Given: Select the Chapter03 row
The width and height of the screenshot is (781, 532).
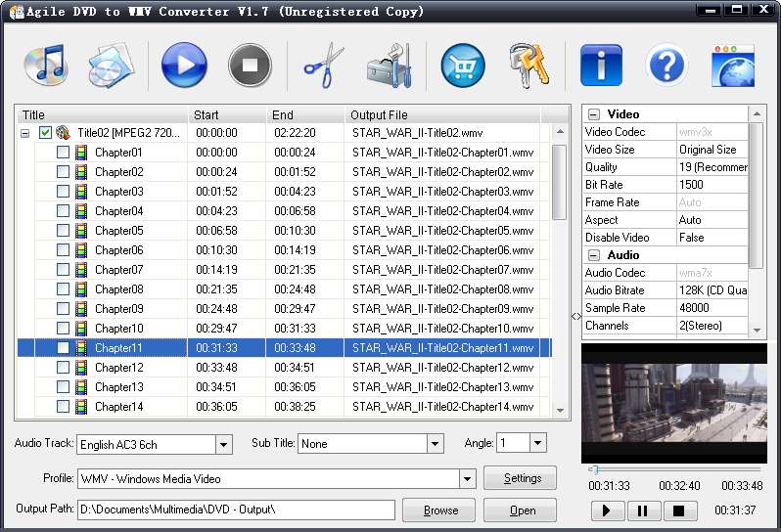Looking at the screenshot, I should (285, 192).
